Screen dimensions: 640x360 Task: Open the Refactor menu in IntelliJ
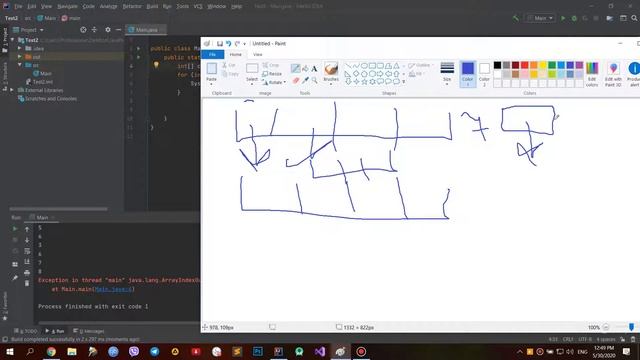click(x=132, y=7)
